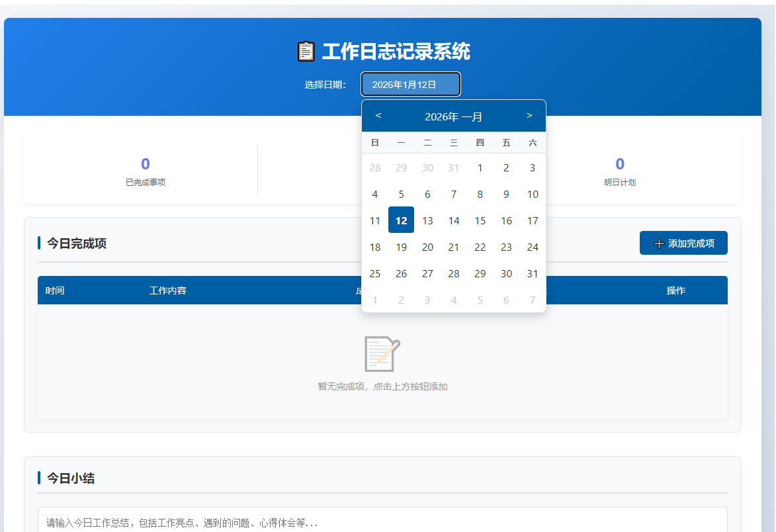Screen dimensions: 776x532
Task: Click the 添加完成项 button
Action: click(x=683, y=243)
